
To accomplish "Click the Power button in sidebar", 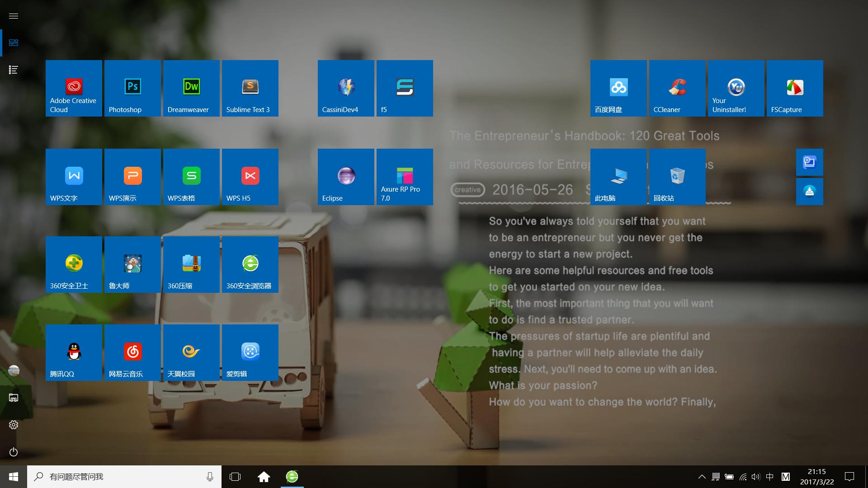I will coord(14,452).
